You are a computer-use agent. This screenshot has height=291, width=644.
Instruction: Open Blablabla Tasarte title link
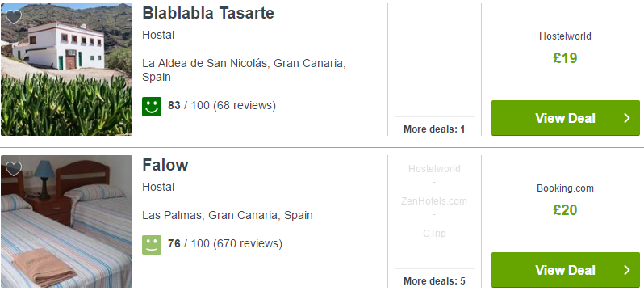coord(208,14)
